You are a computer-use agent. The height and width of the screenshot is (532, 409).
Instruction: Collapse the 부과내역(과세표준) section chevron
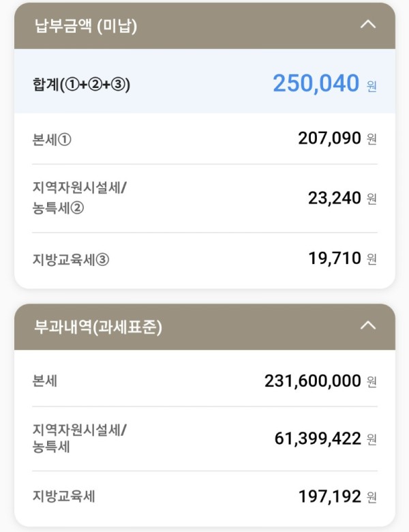[x=368, y=326]
